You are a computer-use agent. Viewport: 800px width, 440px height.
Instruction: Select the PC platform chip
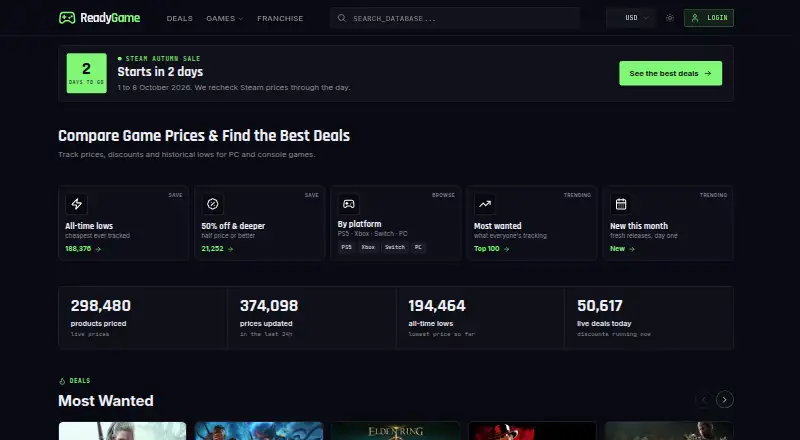point(418,247)
